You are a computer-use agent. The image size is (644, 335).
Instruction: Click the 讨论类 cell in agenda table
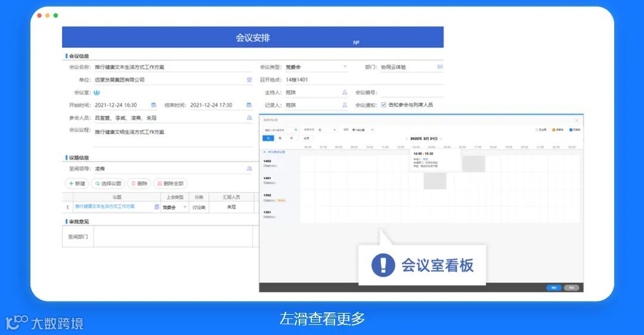click(199, 207)
